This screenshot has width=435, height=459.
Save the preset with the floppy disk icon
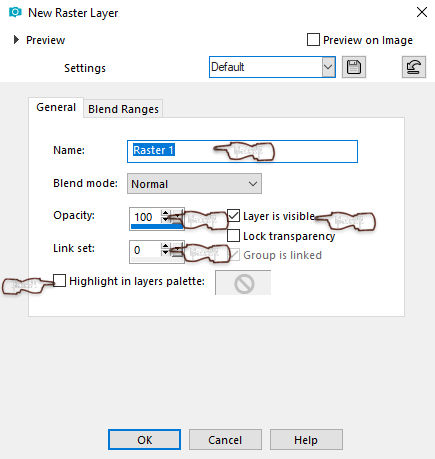354,67
